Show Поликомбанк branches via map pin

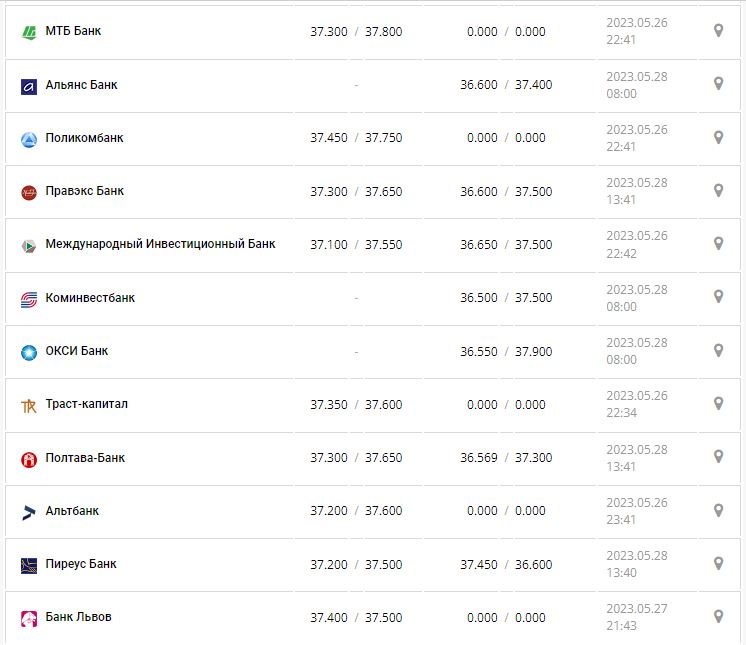point(718,137)
